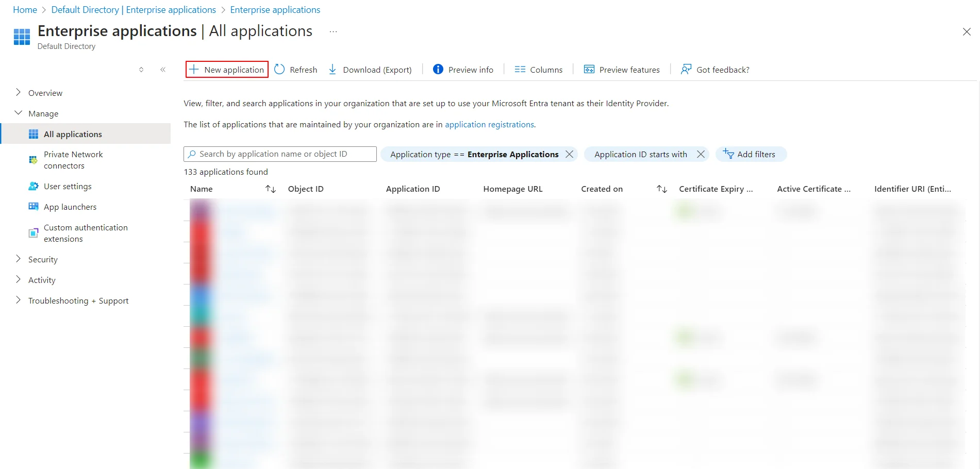Remove the Enterprise Applications type filter
The image size is (980, 469).
tap(569, 154)
